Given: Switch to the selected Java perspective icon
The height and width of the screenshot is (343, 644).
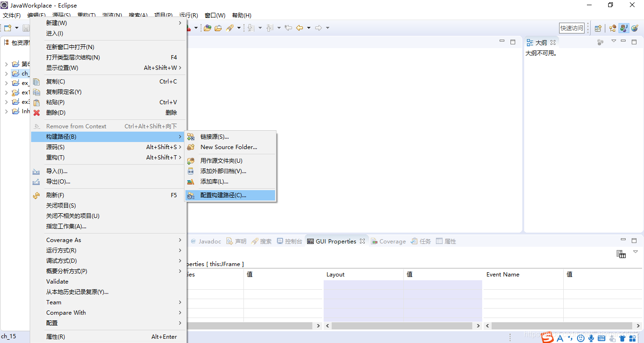Looking at the screenshot, I should 624,28.
